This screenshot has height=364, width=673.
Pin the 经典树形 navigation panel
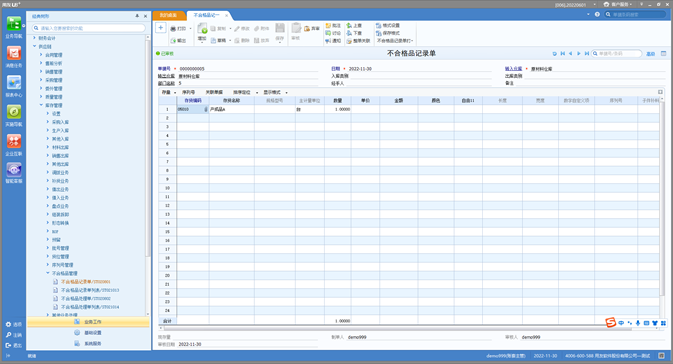coord(137,16)
